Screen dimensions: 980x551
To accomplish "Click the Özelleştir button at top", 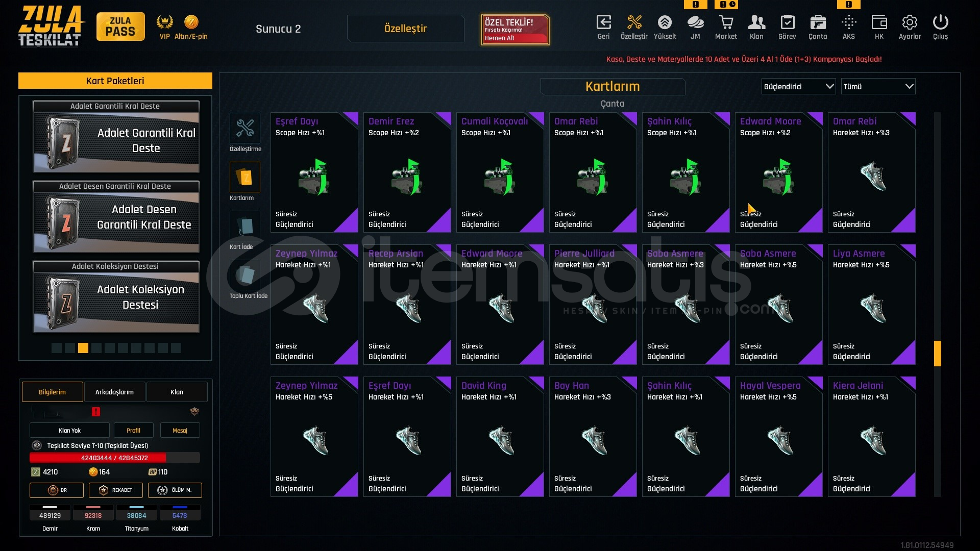I will [405, 29].
